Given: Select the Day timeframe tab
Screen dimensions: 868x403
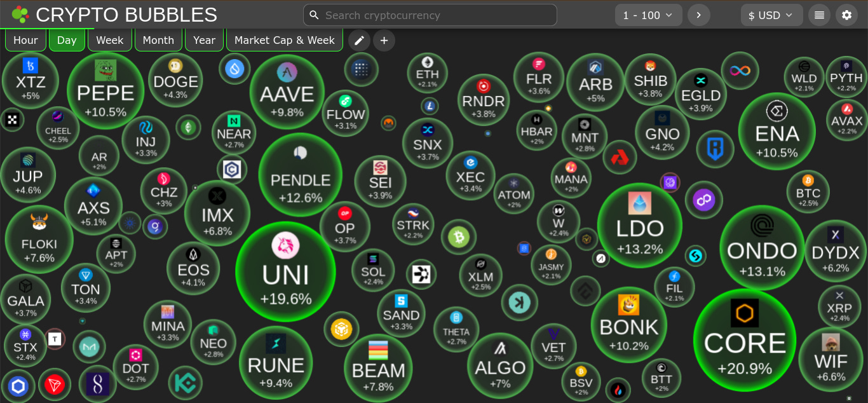Looking at the screenshot, I should tap(67, 40).
